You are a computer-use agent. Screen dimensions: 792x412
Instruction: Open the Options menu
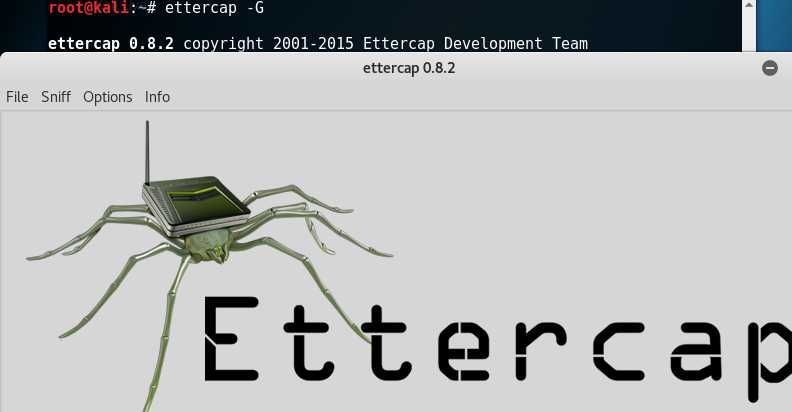pos(108,97)
